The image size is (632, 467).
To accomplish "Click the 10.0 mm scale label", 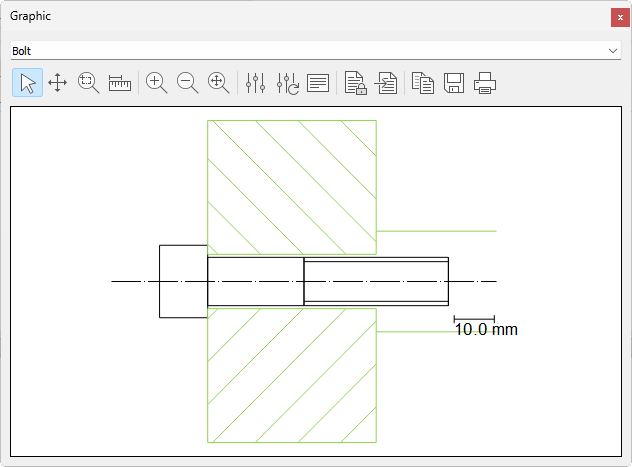I will tap(486, 329).
